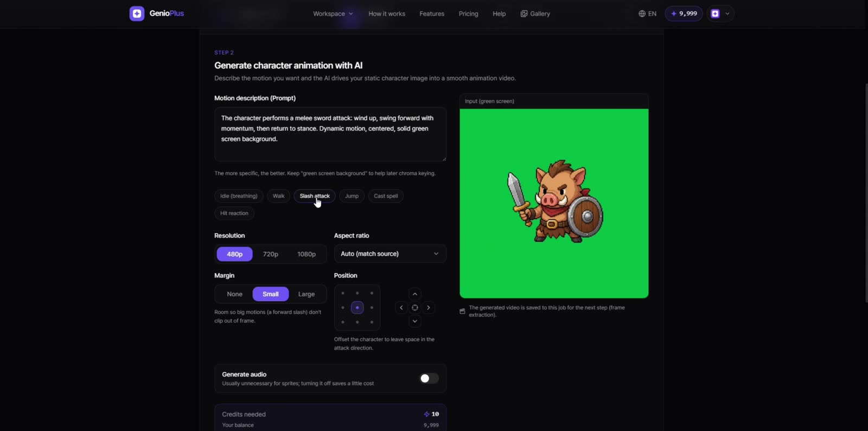Nudge character position right arrow
The width and height of the screenshot is (868, 431).
pyautogui.click(x=429, y=308)
